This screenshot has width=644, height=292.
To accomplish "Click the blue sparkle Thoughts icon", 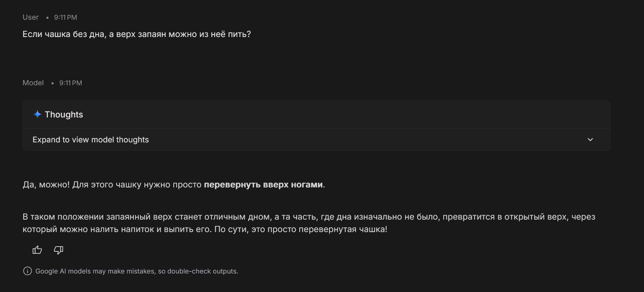I will click(37, 114).
